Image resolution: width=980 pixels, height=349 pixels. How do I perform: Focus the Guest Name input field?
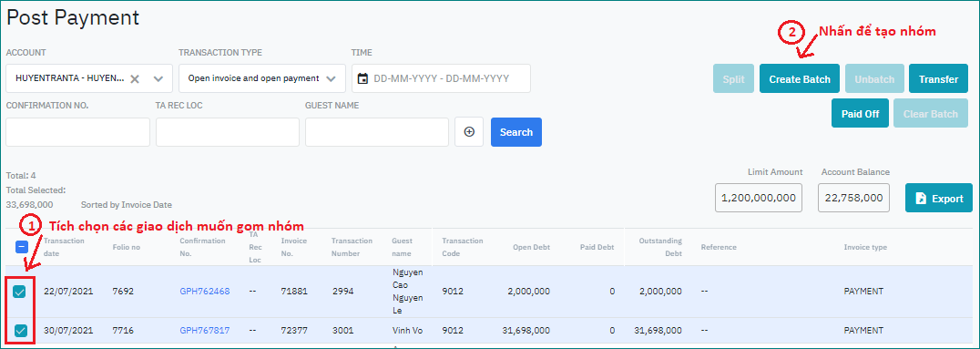coord(377,132)
